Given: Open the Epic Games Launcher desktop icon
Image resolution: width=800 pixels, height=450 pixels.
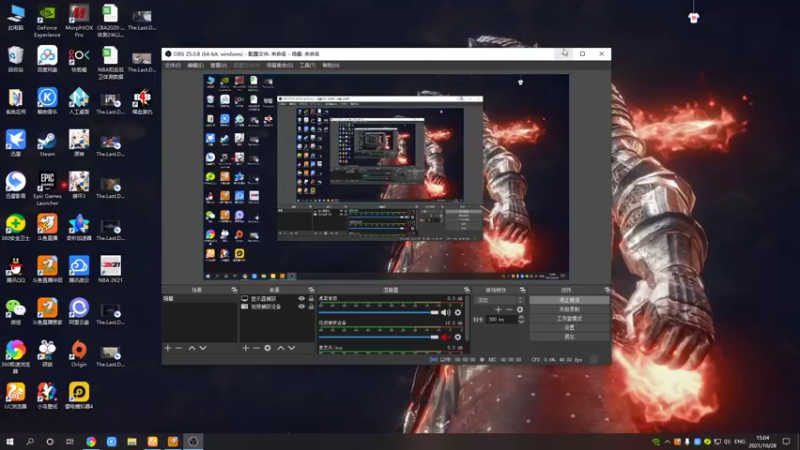Looking at the screenshot, I should 47,189.
